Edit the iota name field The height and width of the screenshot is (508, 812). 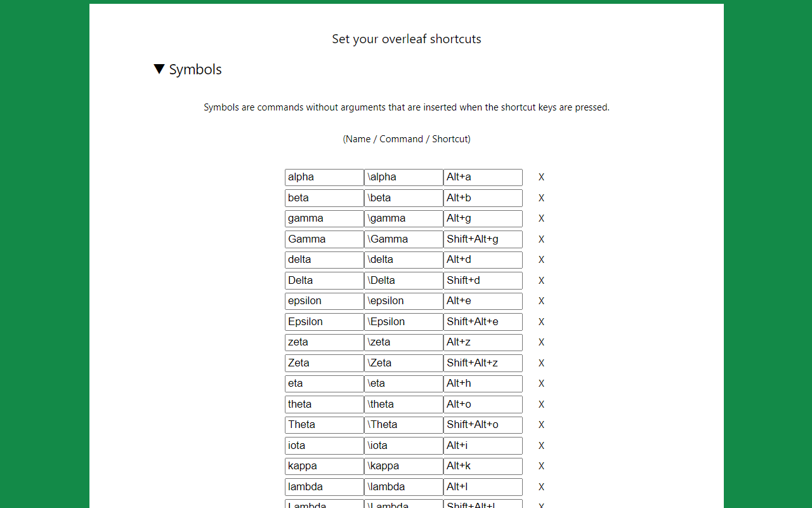tap(324, 445)
